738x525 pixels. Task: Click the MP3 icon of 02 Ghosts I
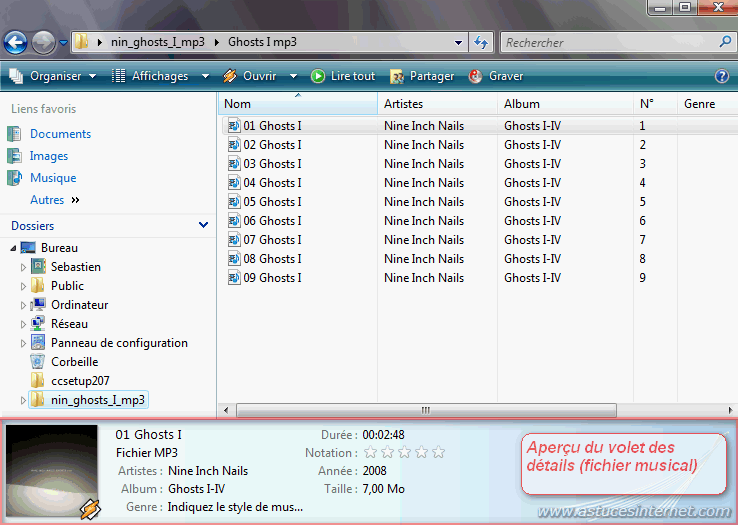click(234, 145)
